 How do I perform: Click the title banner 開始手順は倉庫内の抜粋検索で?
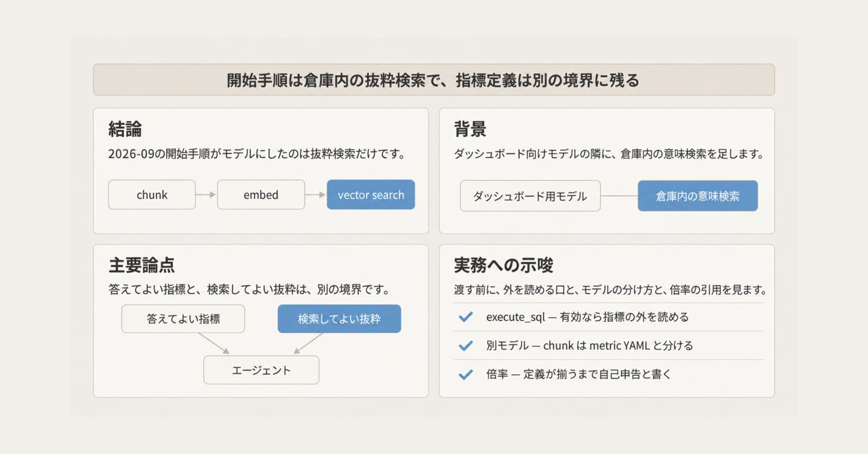coord(434,80)
